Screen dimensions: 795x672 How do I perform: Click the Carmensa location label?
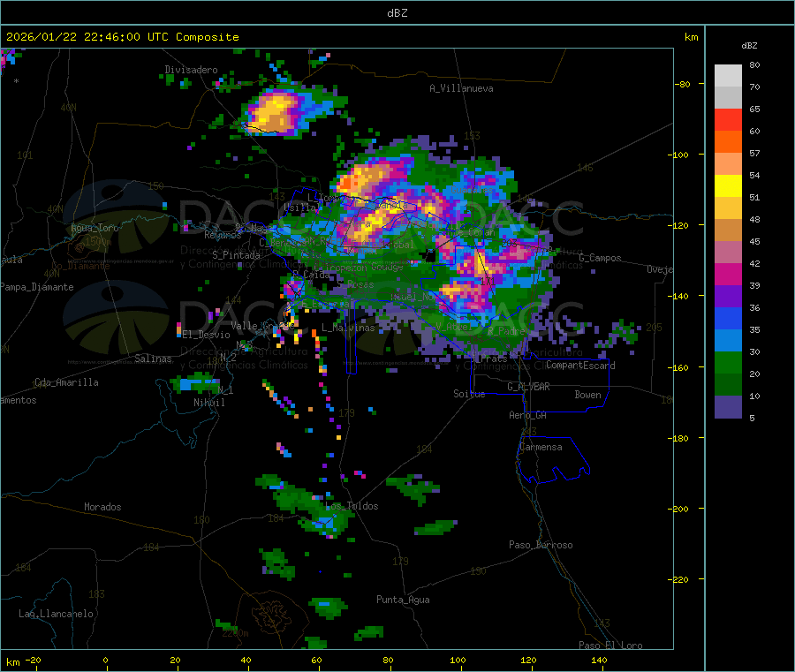click(x=541, y=447)
